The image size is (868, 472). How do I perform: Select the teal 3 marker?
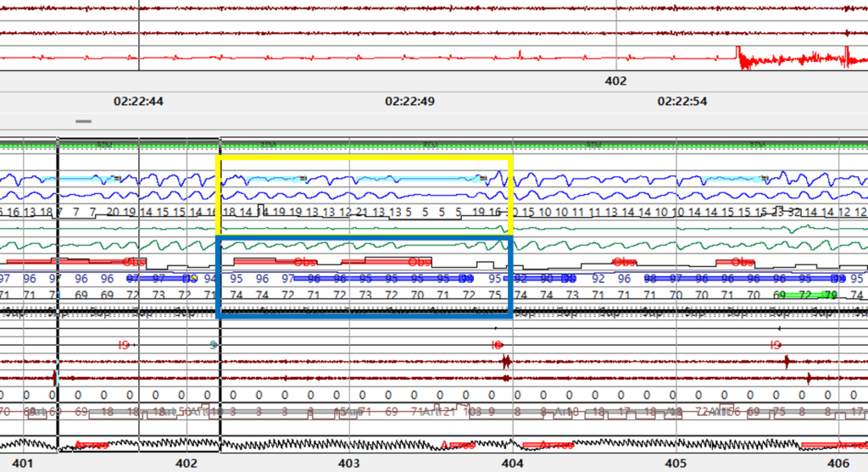213,345
